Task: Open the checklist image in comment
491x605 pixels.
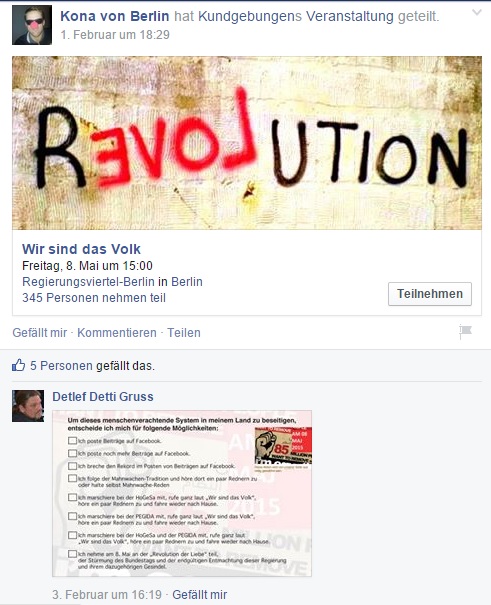Action: click(x=182, y=493)
